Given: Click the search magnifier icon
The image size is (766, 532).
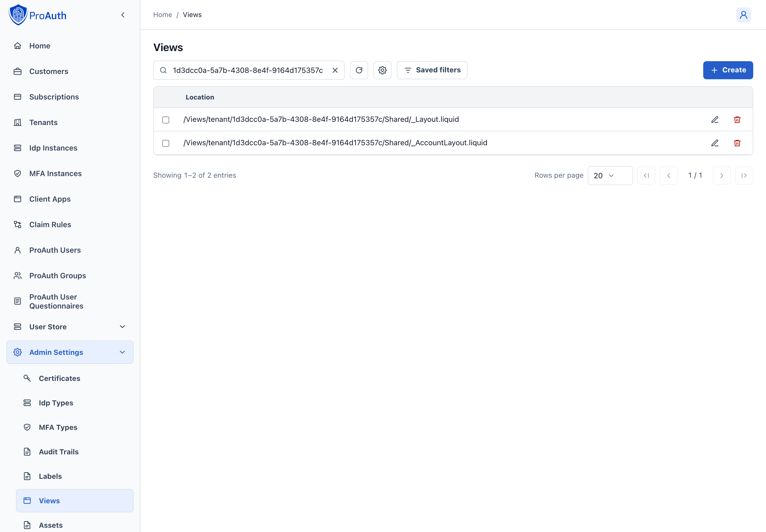Looking at the screenshot, I should (x=163, y=70).
